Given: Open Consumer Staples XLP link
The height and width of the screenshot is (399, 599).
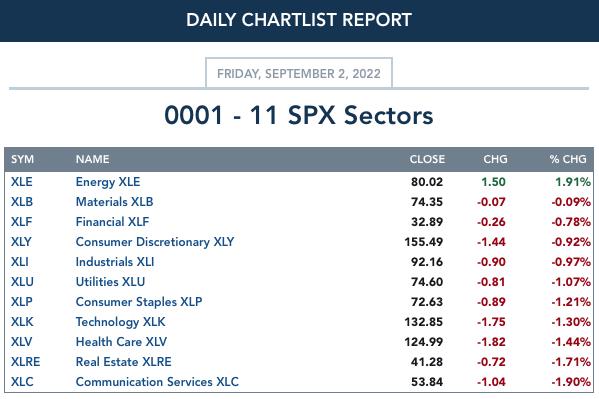Looking at the screenshot, I should tap(139, 302).
